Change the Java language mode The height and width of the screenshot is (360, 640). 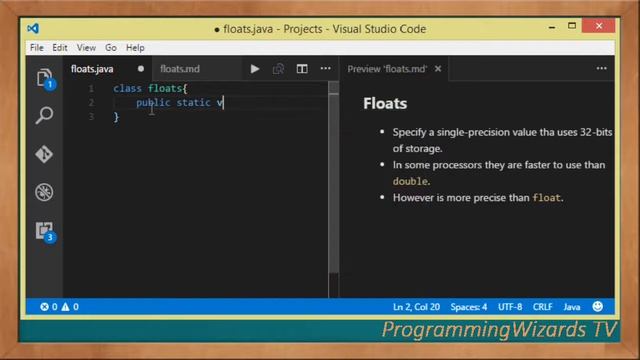point(572,307)
